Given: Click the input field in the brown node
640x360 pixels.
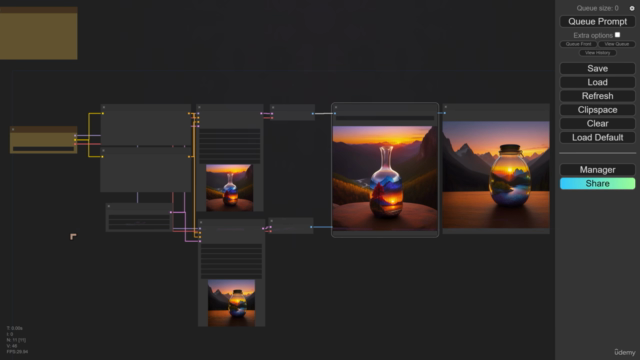Looking at the screenshot, I should tap(43, 149).
